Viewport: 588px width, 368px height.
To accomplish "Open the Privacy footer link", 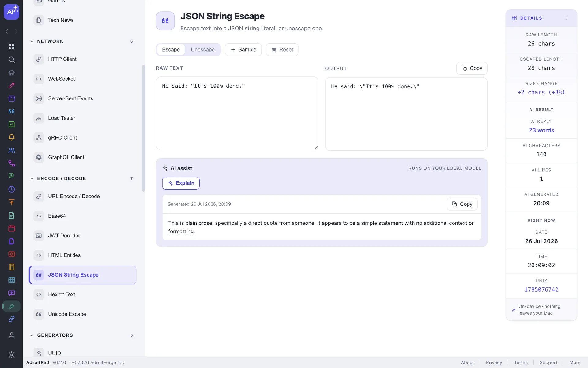I will (x=494, y=362).
